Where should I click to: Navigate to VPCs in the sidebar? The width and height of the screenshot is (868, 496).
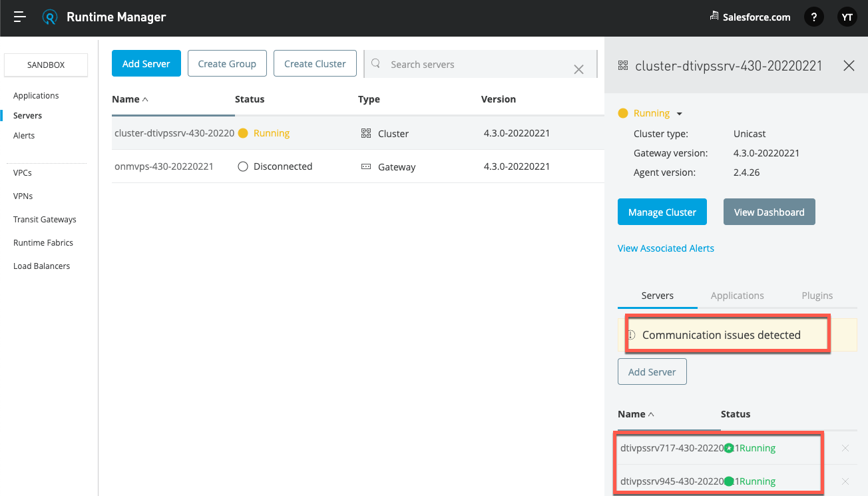[23, 172]
